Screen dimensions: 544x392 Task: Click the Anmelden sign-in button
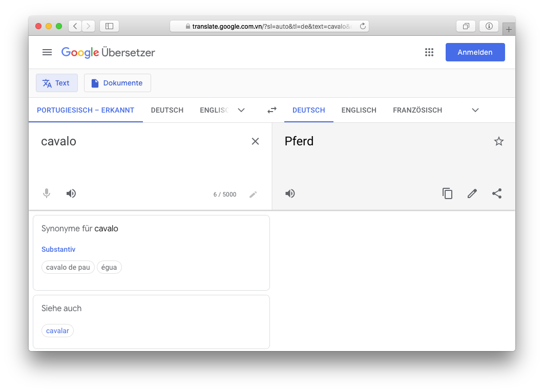475,52
